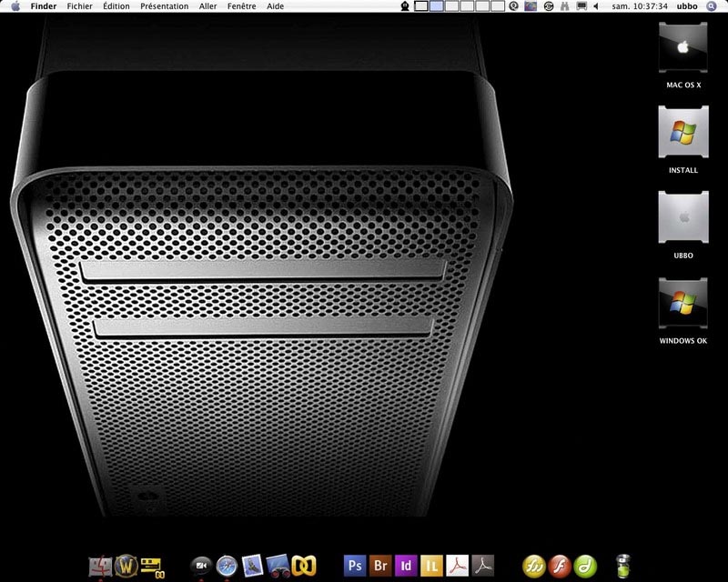Open the Fichier menu

pyautogui.click(x=79, y=6)
